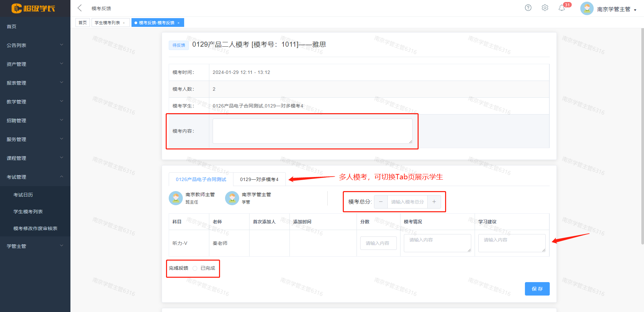Click the back arrow icon
Image resolution: width=644 pixels, height=312 pixels.
[79, 8]
